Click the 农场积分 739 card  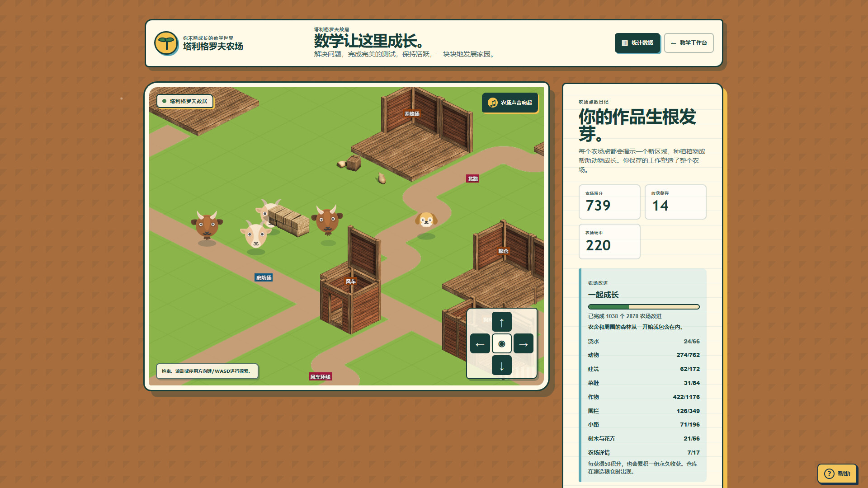coord(609,202)
